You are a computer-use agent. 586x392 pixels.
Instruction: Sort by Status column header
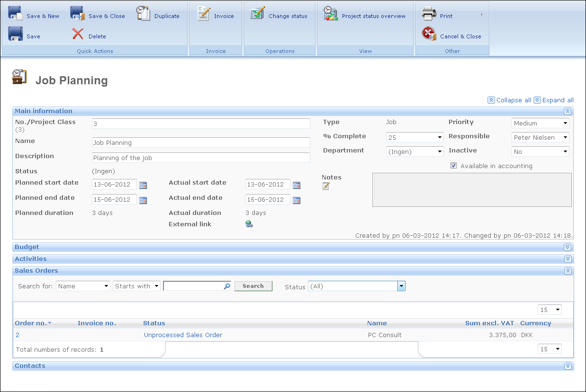pos(154,323)
